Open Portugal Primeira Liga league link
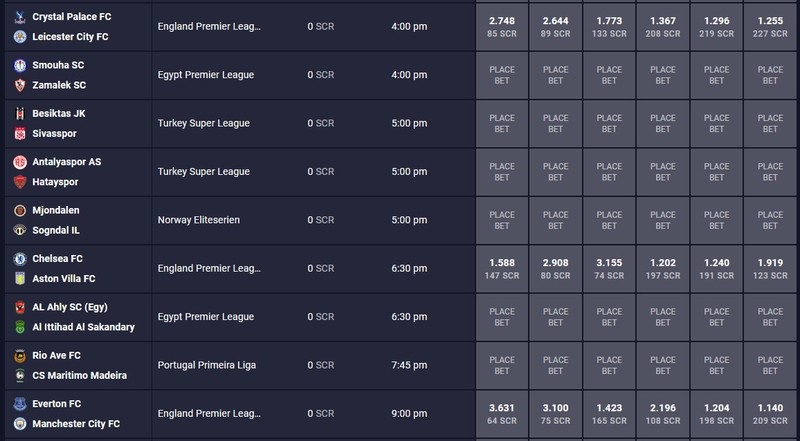The width and height of the screenshot is (800, 441). (207, 365)
